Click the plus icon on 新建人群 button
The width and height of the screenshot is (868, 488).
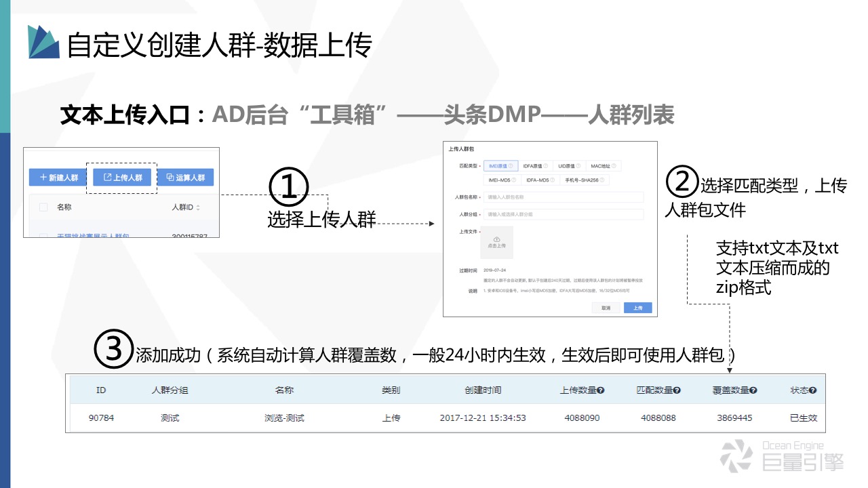pos(43,177)
